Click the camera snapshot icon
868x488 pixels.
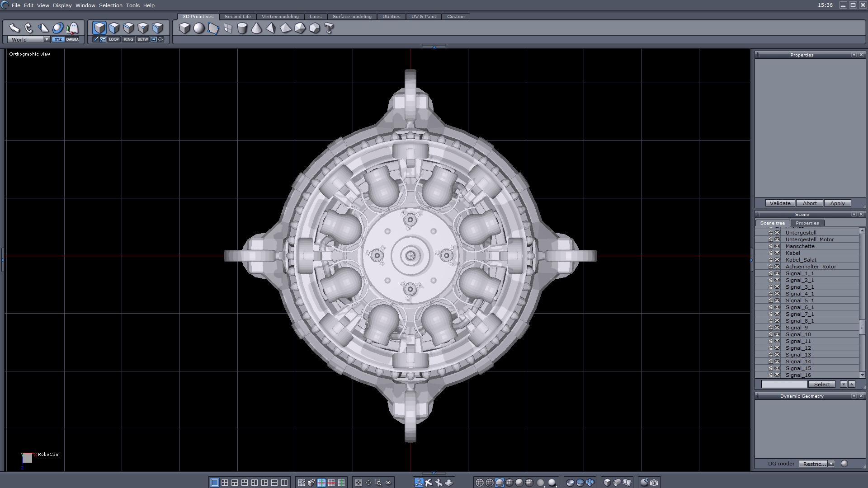(x=654, y=483)
